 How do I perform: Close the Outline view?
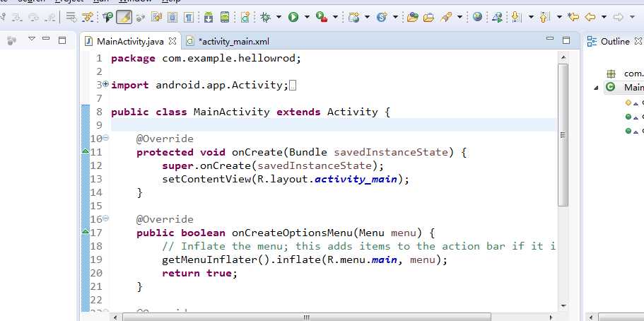(638, 41)
